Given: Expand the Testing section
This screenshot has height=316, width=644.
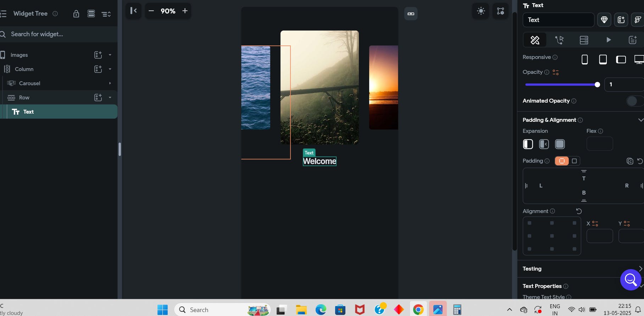Looking at the screenshot, I should click(640, 269).
